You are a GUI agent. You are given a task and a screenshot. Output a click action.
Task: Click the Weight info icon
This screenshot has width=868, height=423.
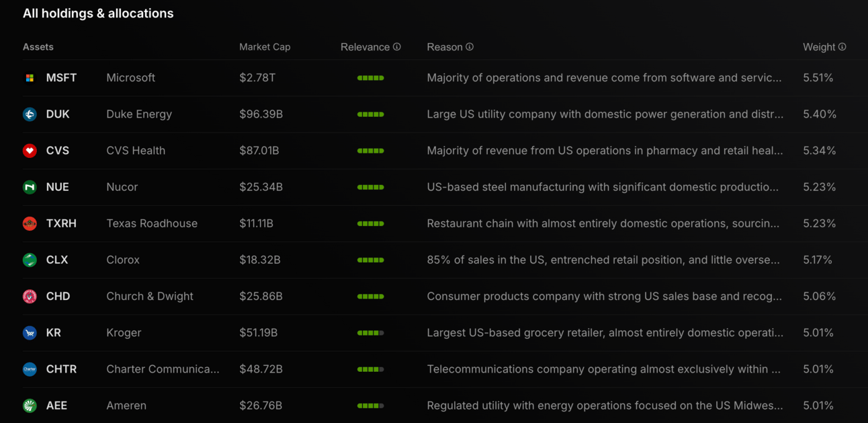(842, 47)
